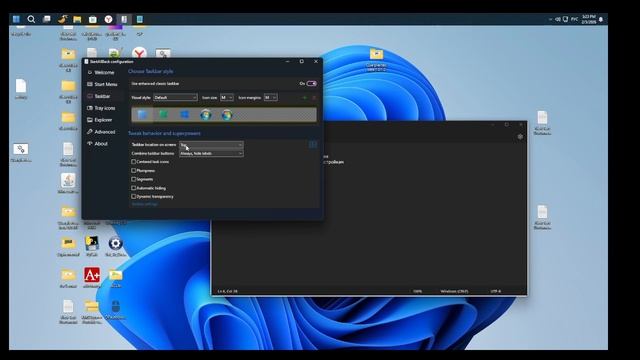Choose the second Windows 7 orb start button
This screenshot has width=640, height=360.
(227, 115)
